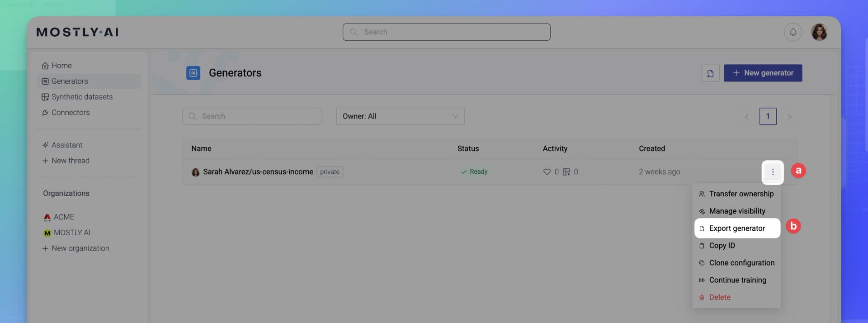Focus the top global Search field

click(446, 32)
